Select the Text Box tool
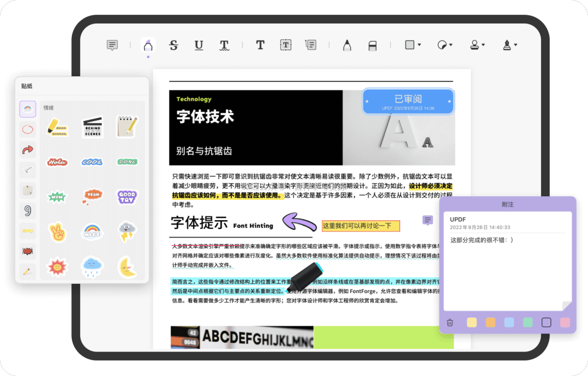The width and height of the screenshot is (588, 376). tap(286, 45)
